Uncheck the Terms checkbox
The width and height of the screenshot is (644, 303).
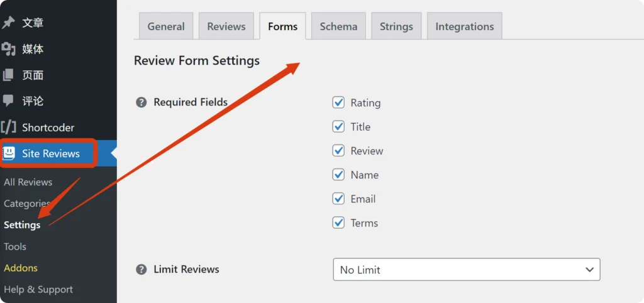point(339,223)
